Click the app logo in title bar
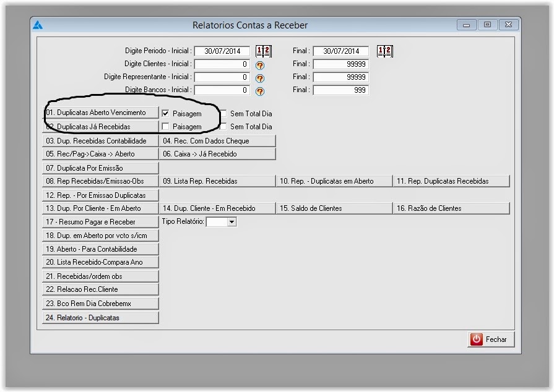The height and width of the screenshot is (392, 554). (38, 25)
